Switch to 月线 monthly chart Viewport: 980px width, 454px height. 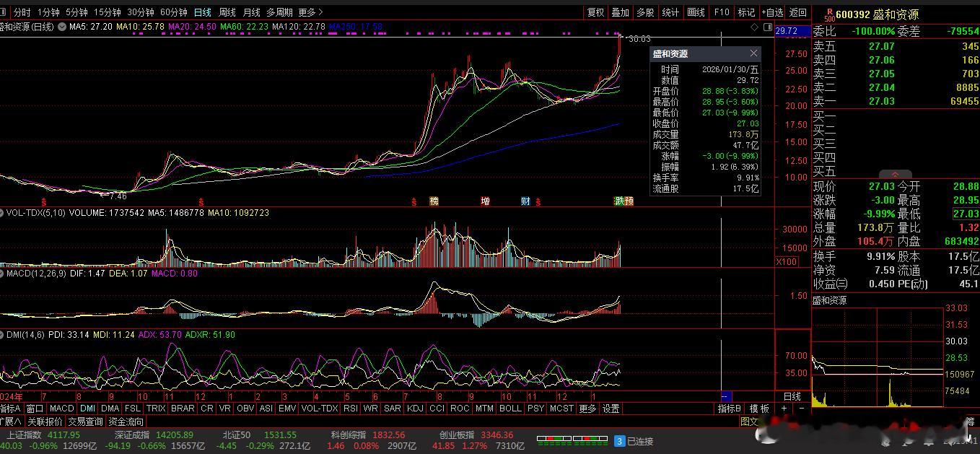[251, 12]
